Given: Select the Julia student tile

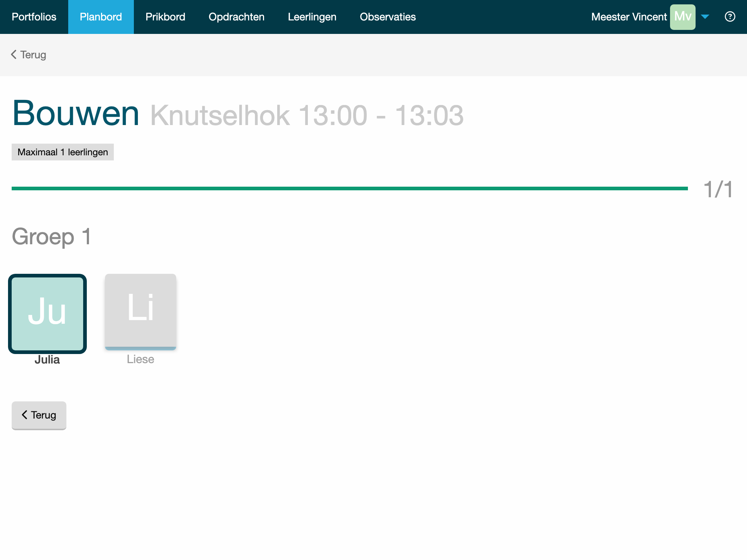Looking at the screenshot, I should (x=47, y=314).
